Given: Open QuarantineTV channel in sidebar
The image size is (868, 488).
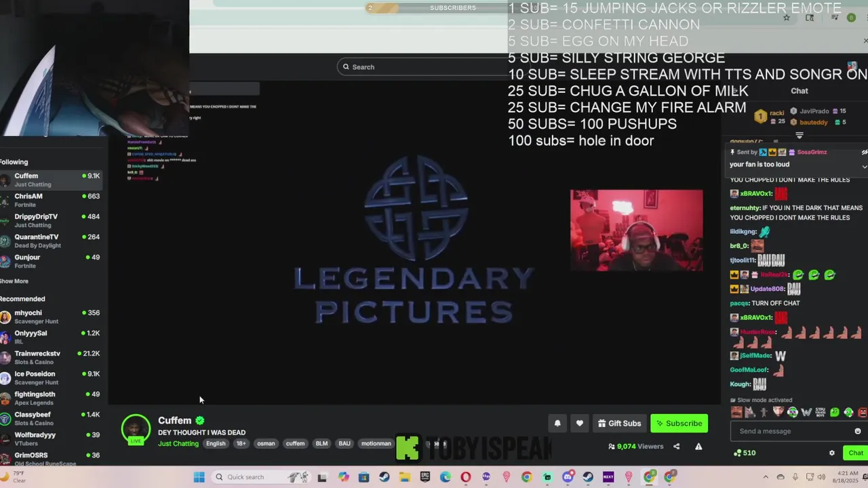Looking at the screenshot, I should 51,241.
